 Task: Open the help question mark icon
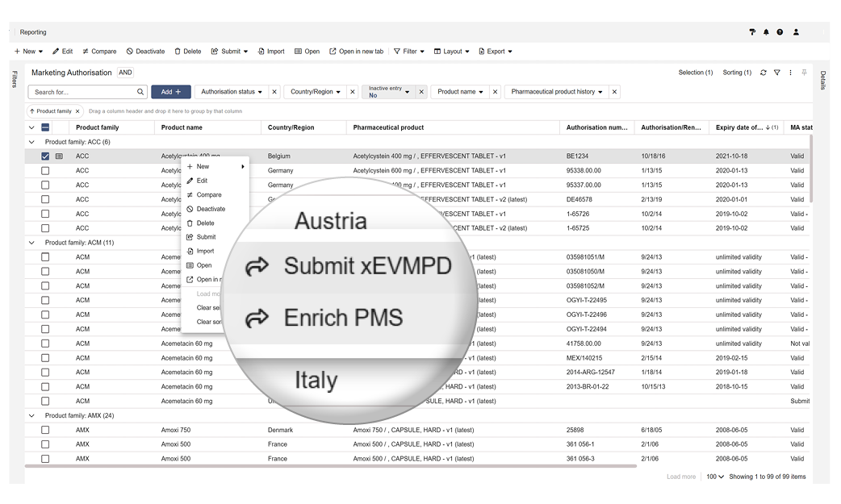780,32
